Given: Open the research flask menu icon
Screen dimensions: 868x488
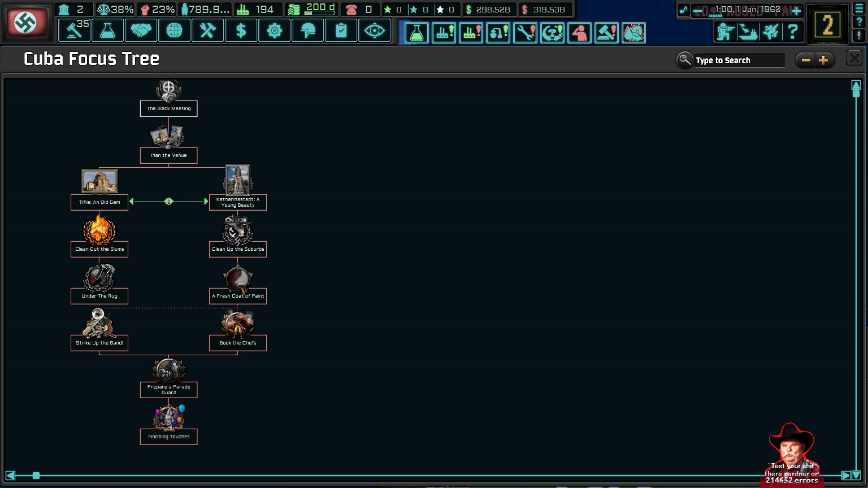Looking at the screenshot, I should point(107,30).
